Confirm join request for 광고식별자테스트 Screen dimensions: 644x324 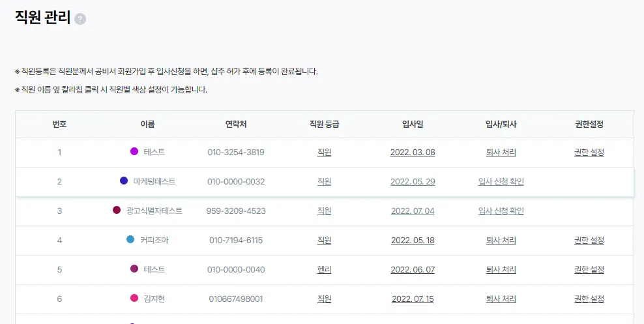(501, 211)
